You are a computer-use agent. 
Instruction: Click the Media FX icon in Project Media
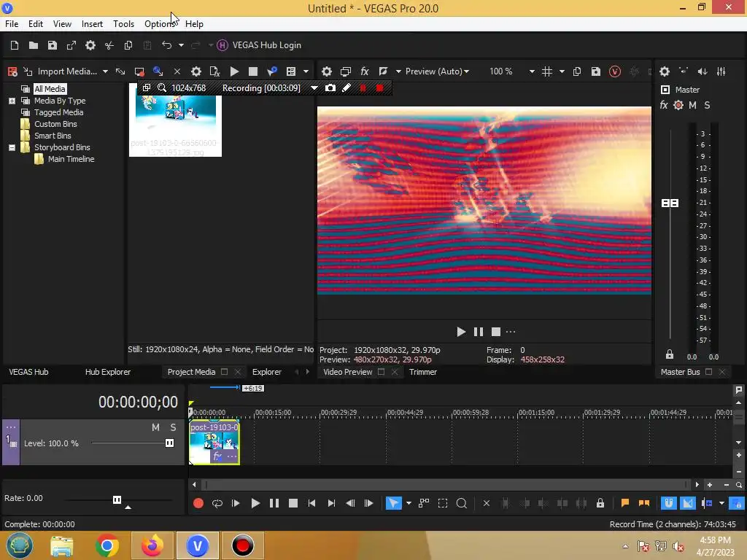coord(215,71)
